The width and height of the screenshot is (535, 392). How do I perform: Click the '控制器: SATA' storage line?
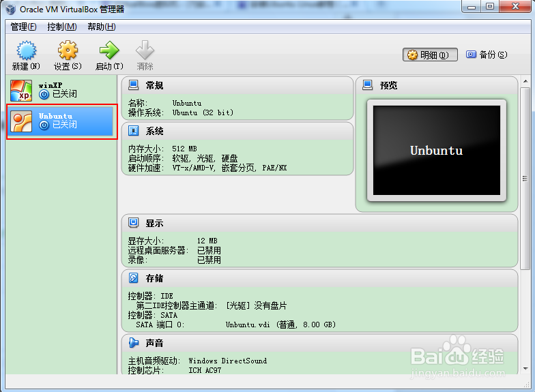[153, 315]
